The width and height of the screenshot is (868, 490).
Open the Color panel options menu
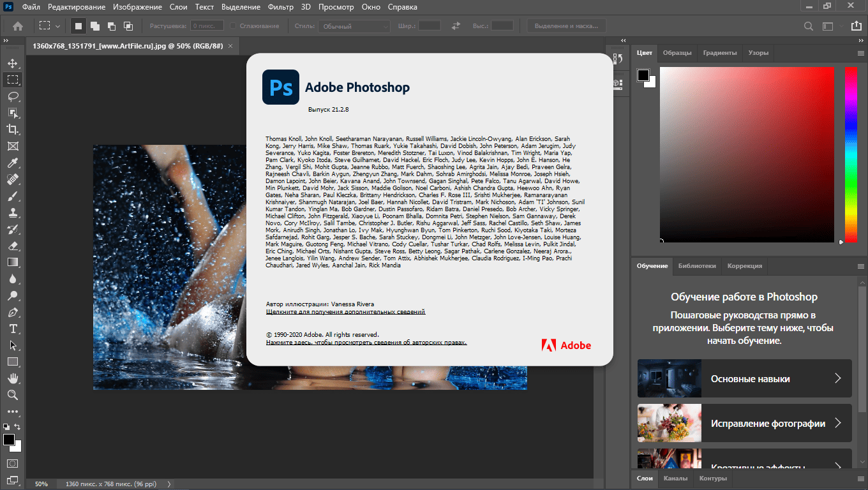(860, 54)
